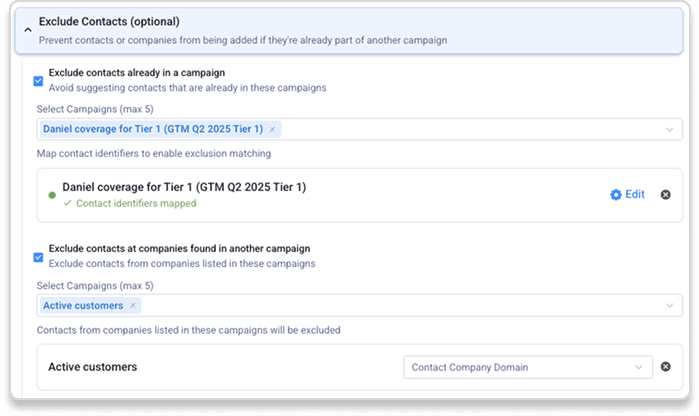Click the green status dot beside Daniel coverage
699x416 pixels.
(52, 195)
